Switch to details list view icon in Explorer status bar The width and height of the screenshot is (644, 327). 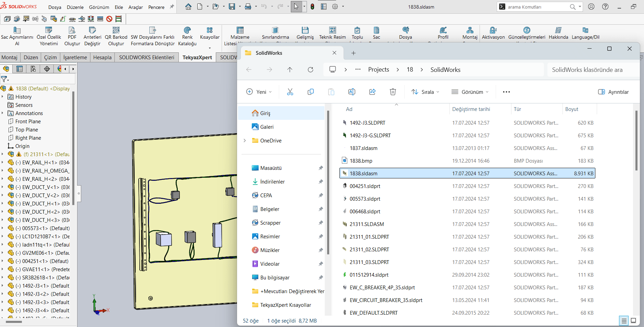(x=624, y=321)
